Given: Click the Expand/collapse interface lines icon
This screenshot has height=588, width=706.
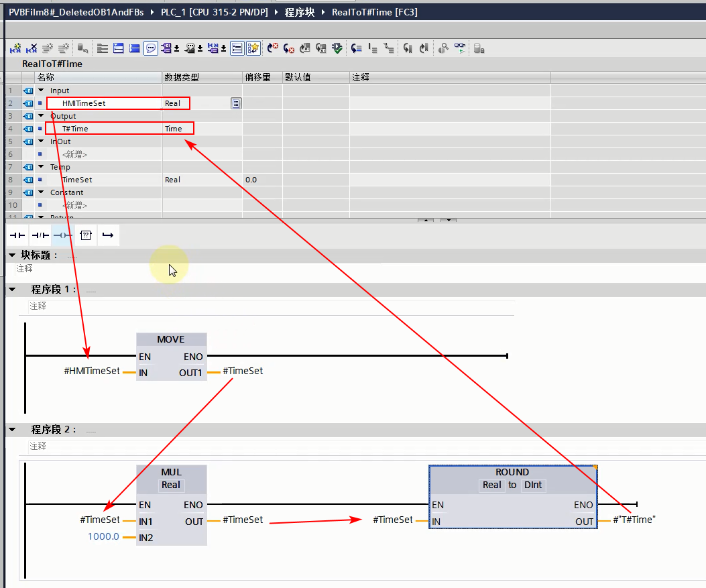Looking at the screenshot, I should (102, 48).
